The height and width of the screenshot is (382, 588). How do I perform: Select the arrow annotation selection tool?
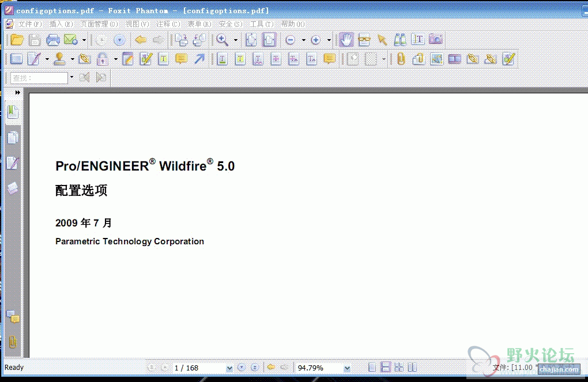382,40
